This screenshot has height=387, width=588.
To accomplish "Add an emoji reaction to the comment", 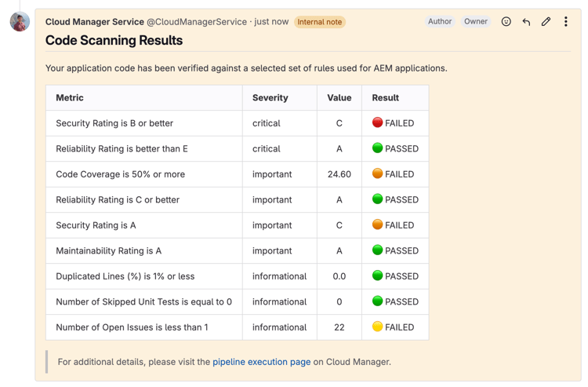I will pyautogui.click(x=506, y=22).
